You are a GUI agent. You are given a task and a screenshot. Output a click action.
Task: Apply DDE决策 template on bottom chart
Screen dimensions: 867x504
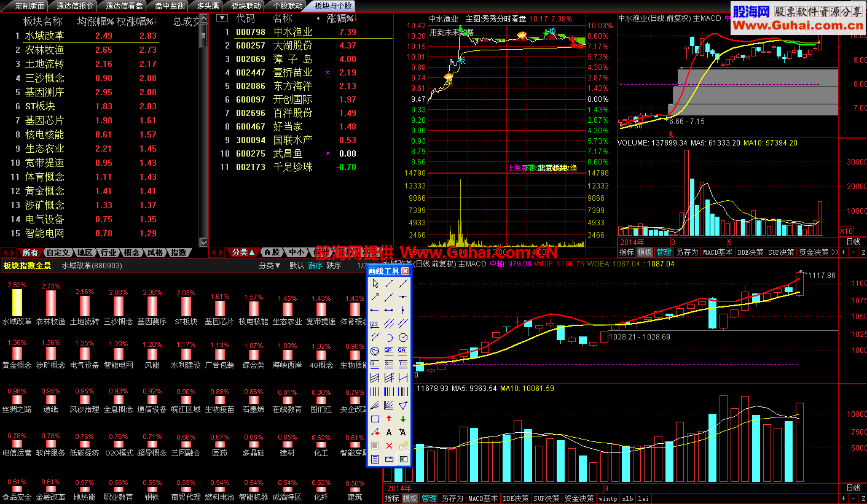point(516,498)
